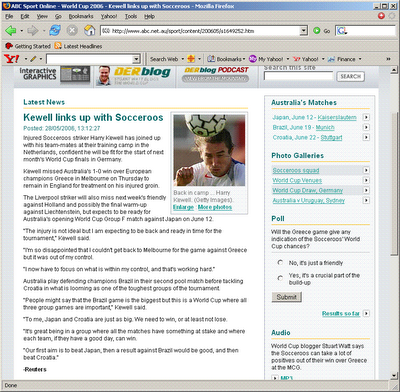Click the arrow icon beside Australia v Uruguay
The width and height of the screenshot is (400, 392).
click(366, 200)
